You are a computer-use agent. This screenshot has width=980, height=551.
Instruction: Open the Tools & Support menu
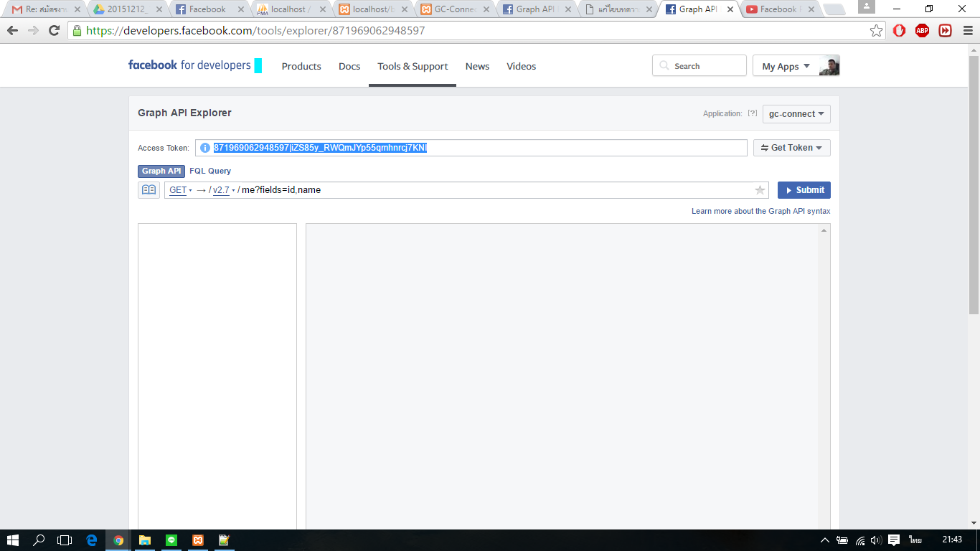(x=413, y=66)
